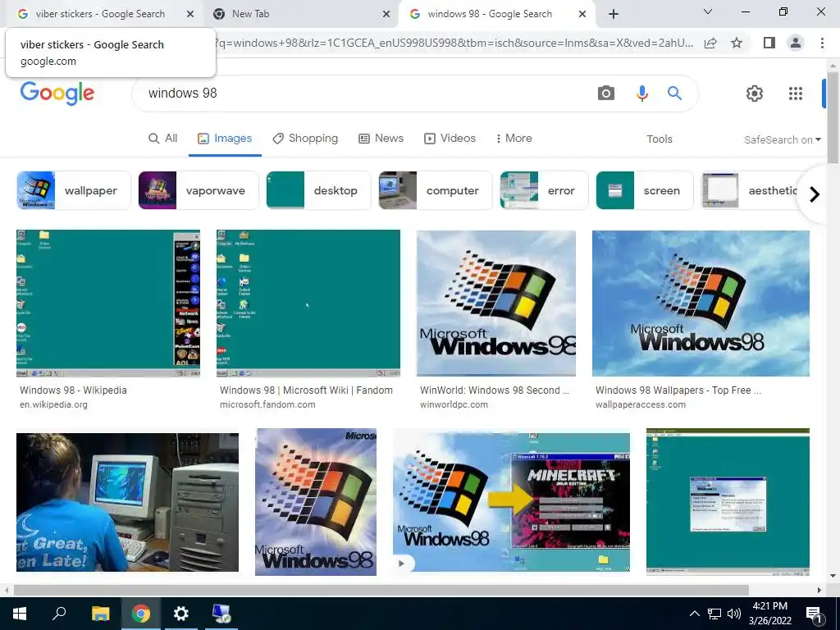Image resolution: width=840 pixels, height=630 pixels.
Task: Switch to the New Tab tab
Action: click(x=300, y=14)
